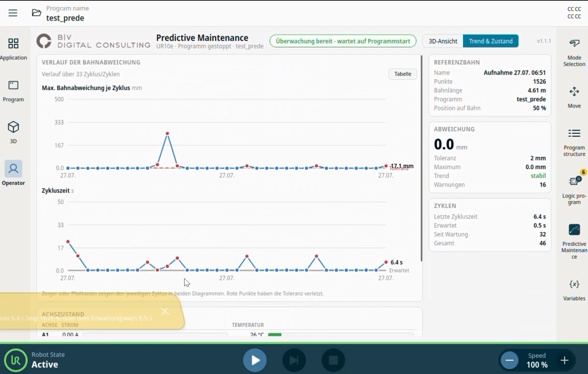Open Mode Selection panel
Screen dimensions: 588x374
[574, 52]
